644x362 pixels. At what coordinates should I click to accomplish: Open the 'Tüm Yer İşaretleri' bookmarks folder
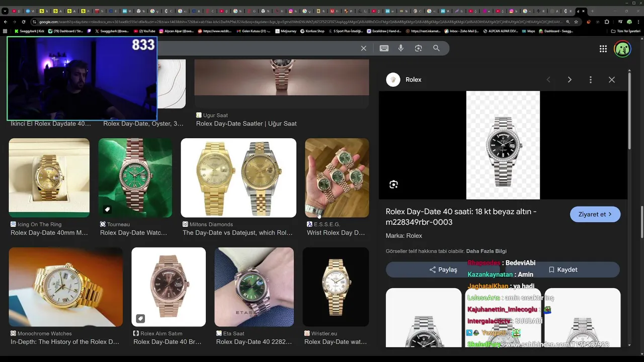[x=625, y=31]
